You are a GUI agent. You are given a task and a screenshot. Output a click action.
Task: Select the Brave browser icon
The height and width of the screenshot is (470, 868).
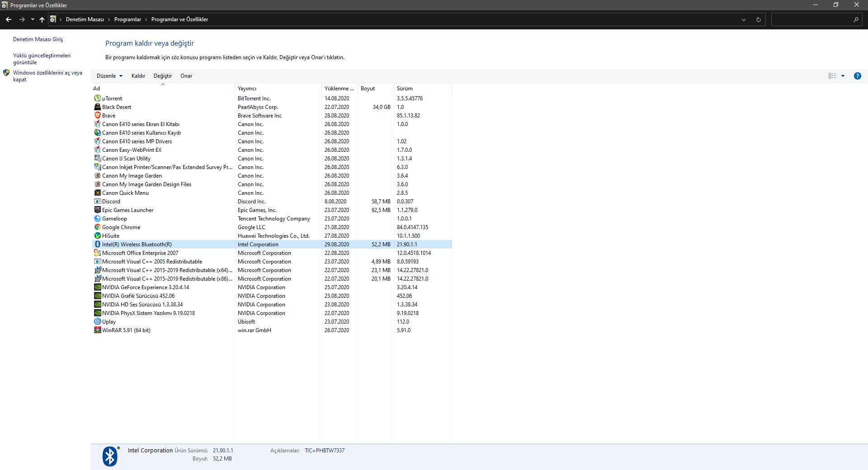[x=97, y=115]
